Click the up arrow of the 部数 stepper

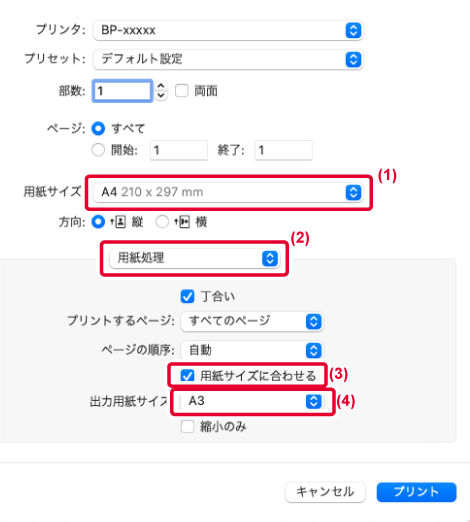coord(161,86)
